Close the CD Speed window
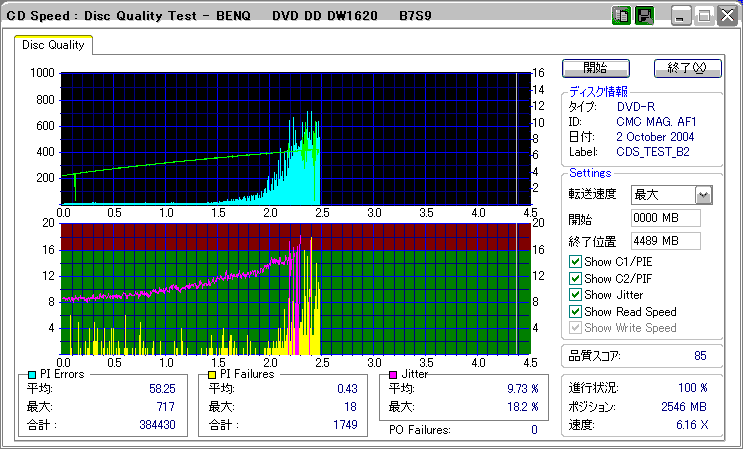 (725, 16)
